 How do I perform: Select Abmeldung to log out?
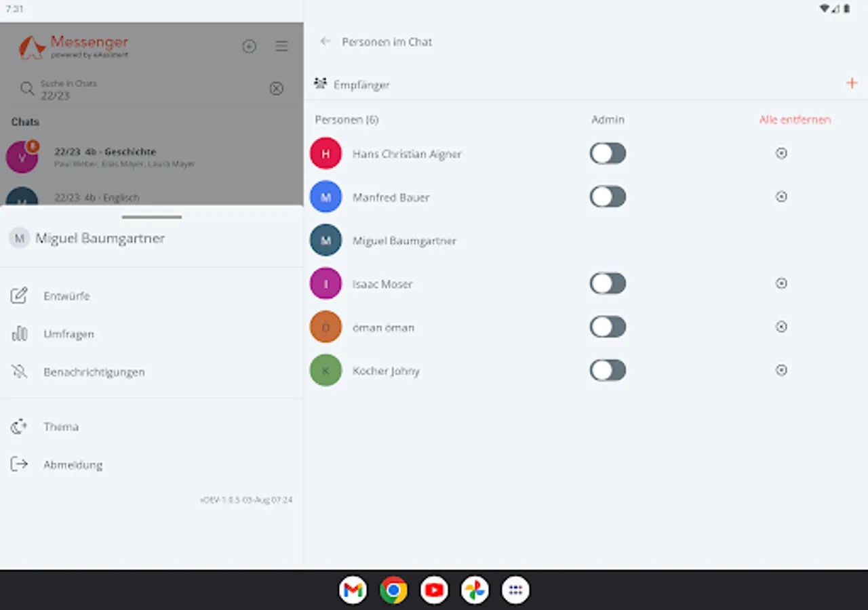152,464
